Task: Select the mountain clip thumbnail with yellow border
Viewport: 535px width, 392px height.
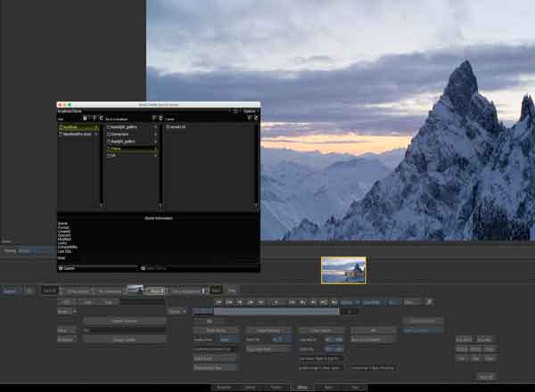Action: point(343,270)
